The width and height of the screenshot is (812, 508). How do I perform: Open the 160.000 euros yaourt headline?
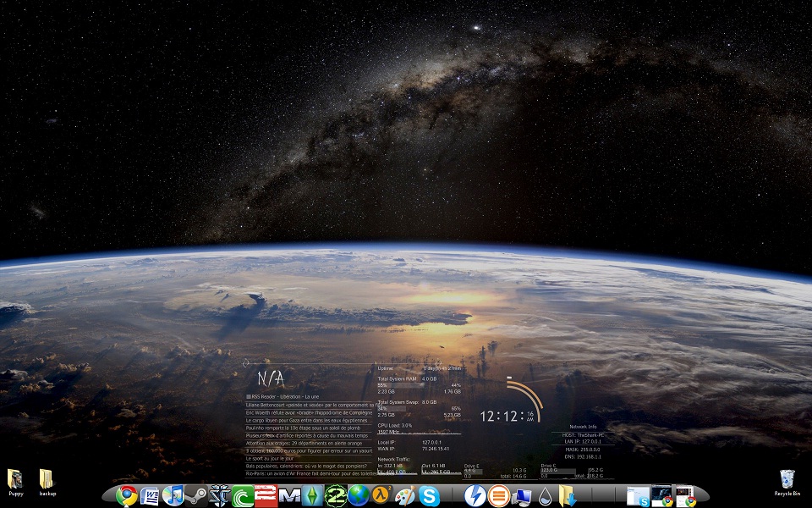(x=310, y=451)
